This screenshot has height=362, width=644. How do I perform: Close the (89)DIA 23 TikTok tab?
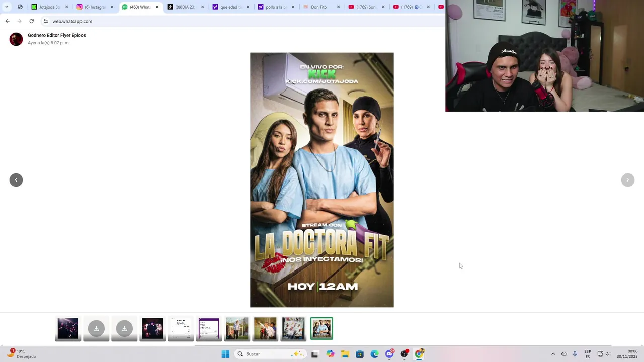coord(202,7)
